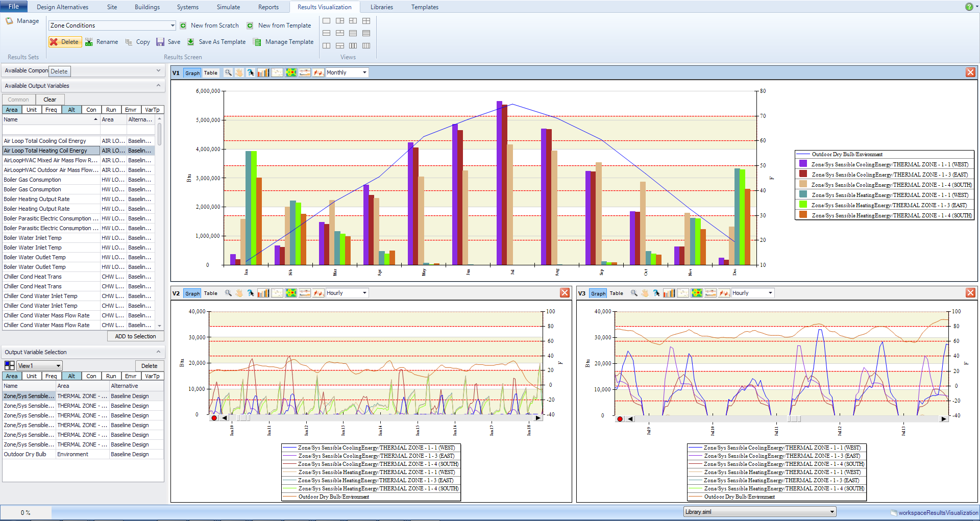Select the single-pane view layout icon
The width and height of the screenshot is (980, 521).
pyautogui.click(x=327, y=21)
